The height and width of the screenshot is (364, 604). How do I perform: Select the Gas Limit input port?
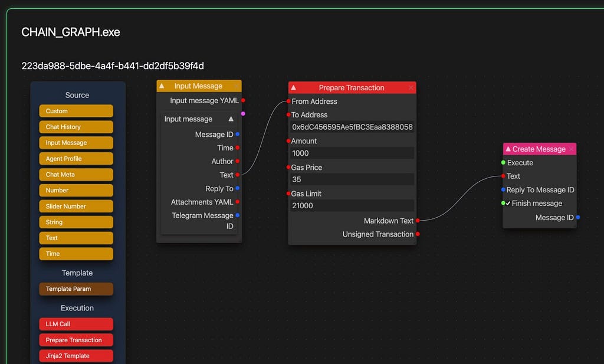(288, 194)
